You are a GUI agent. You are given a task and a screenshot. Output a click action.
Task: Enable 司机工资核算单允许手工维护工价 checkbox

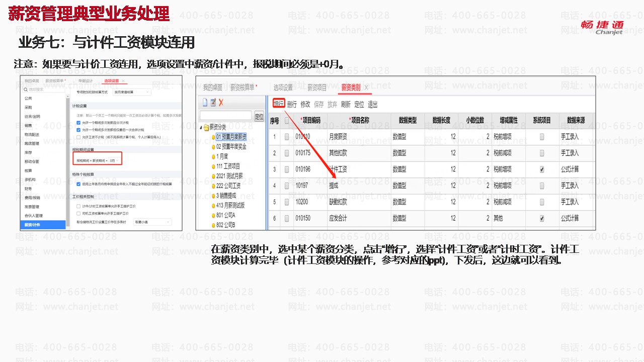point(78,213)
